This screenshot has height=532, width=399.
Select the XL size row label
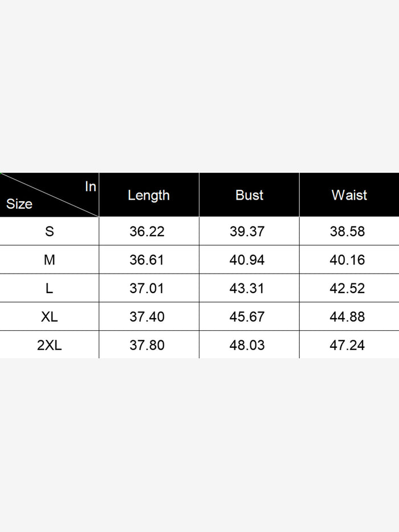[50, 316]
